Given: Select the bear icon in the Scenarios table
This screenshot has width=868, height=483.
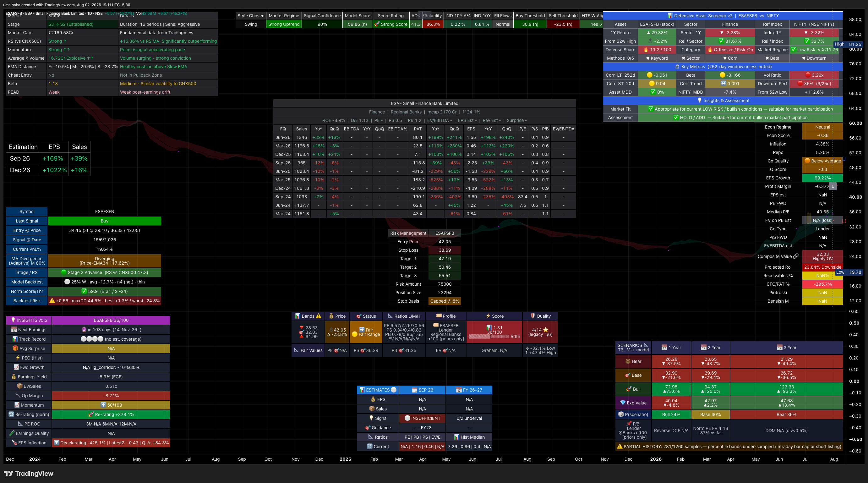Looking at the screenshot, I should tap(628, 361).
